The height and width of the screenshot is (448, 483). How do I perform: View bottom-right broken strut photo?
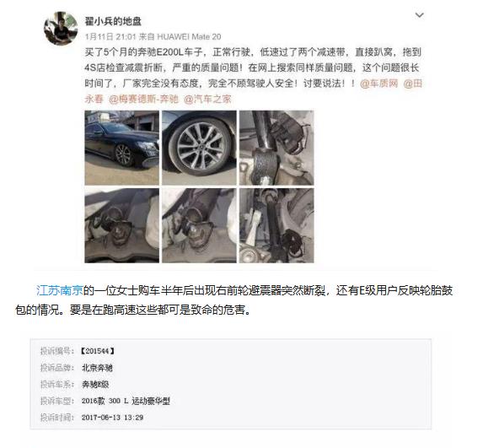point(276,226)
